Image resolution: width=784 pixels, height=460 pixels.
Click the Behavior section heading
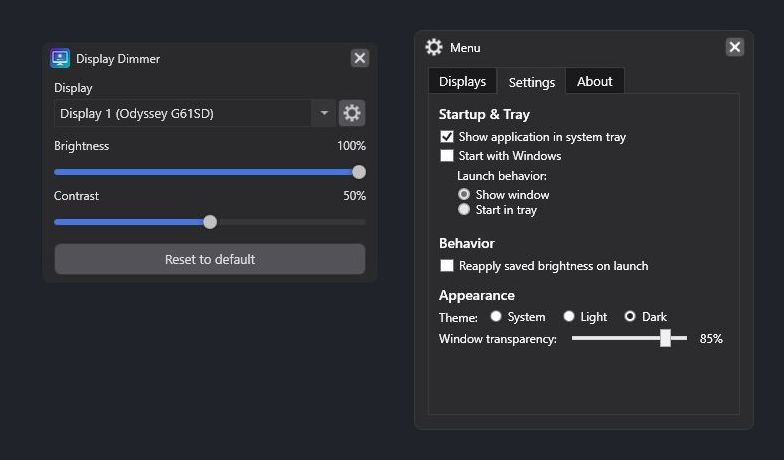[x=466, y=244]
